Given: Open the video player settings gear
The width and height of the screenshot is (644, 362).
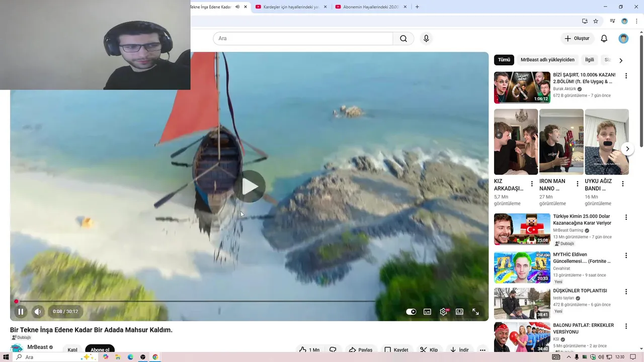Looking at the screenshot, I should [x=443, y=312].
